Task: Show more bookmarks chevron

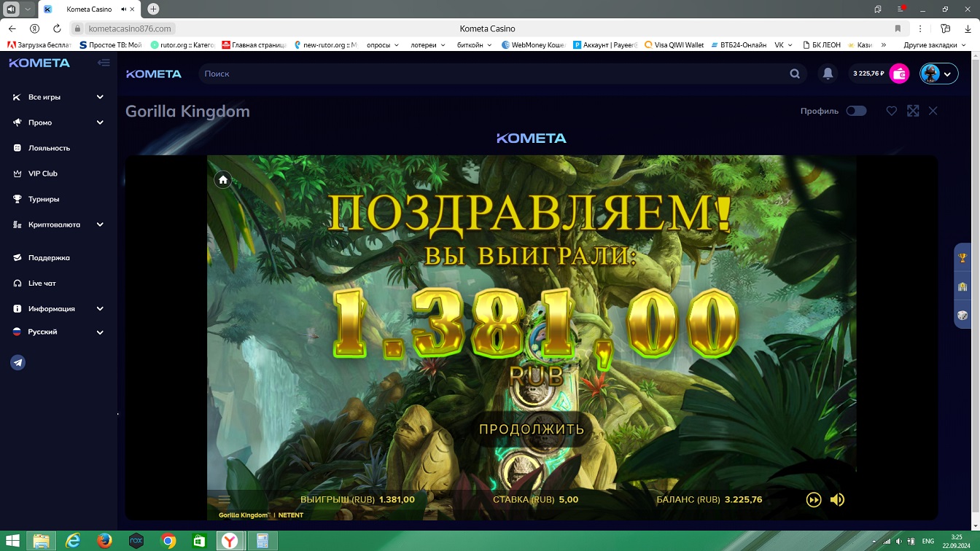Action: pos(884,44)
